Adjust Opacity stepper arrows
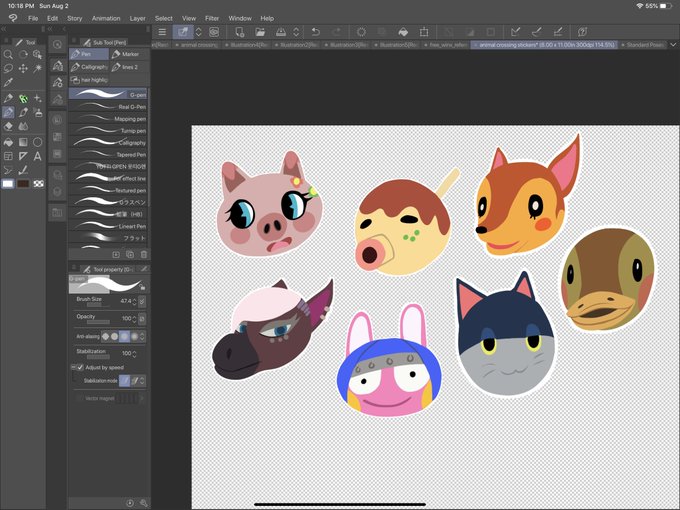The image size is (680, 510). click(x=134, y=319)
